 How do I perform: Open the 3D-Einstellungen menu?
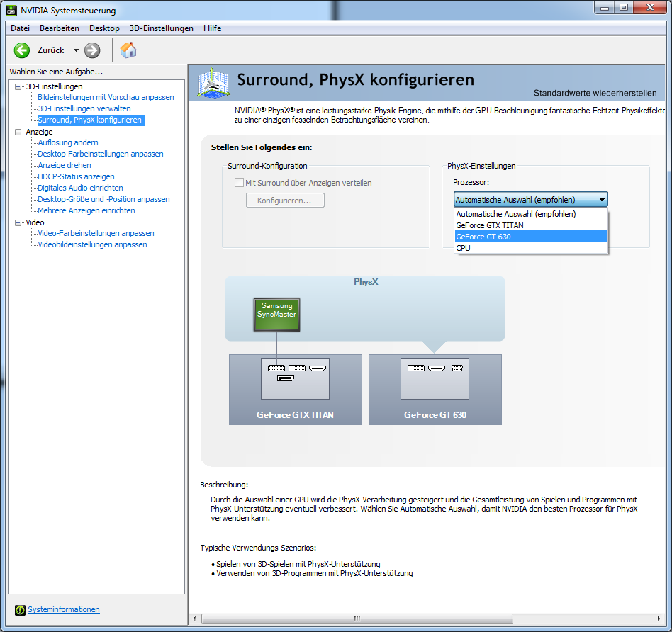click(x=161, y=28)
